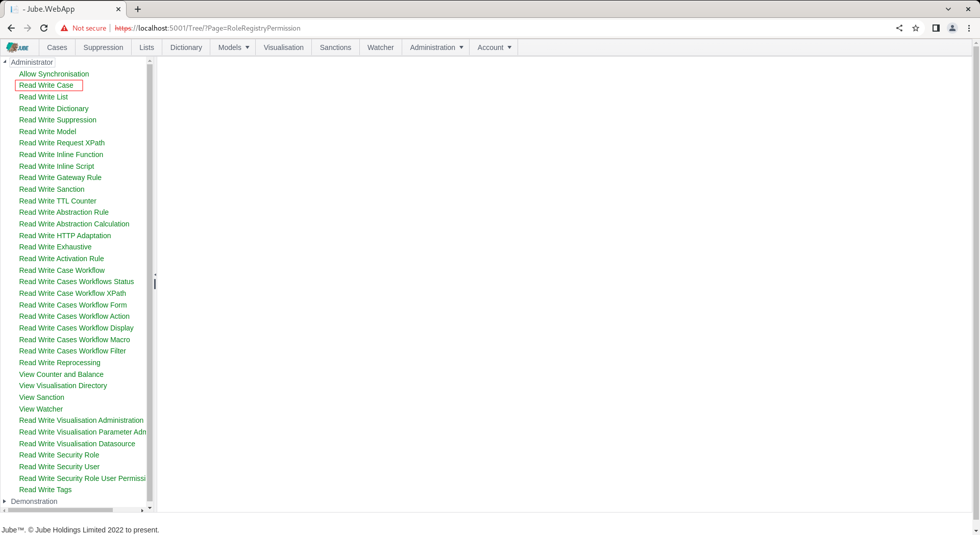Select Read Write Cases Workflow Macro permission
The width and height of the screenshot is (980, 535).
coord(75,340)
